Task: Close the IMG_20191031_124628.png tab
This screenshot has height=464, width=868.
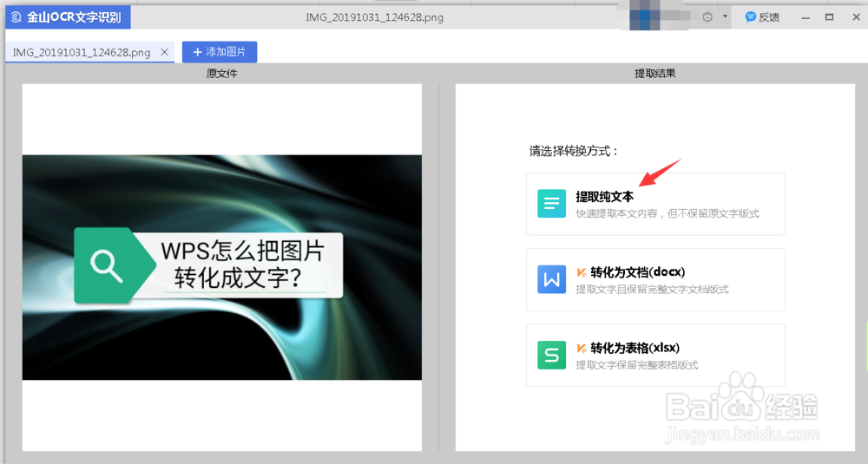Action: coord(164,52)
